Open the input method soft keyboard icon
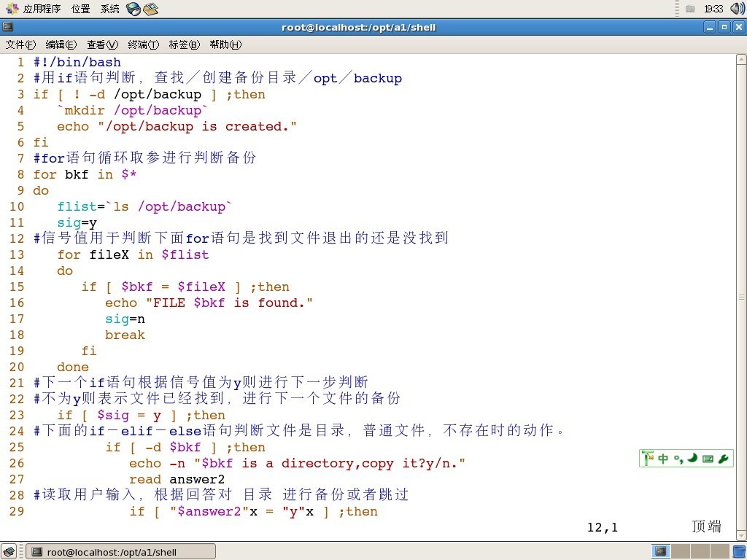This screenshot has height=560, width=747. [708, 459]
